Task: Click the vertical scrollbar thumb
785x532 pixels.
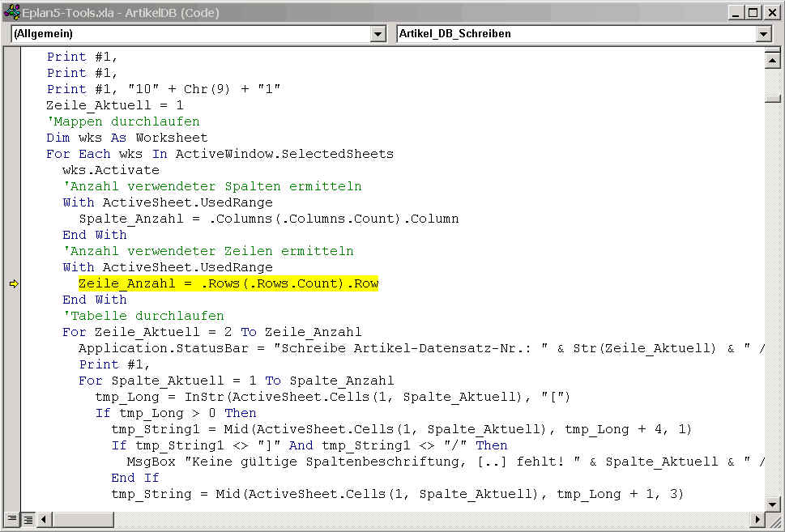Action: (772, 98)
